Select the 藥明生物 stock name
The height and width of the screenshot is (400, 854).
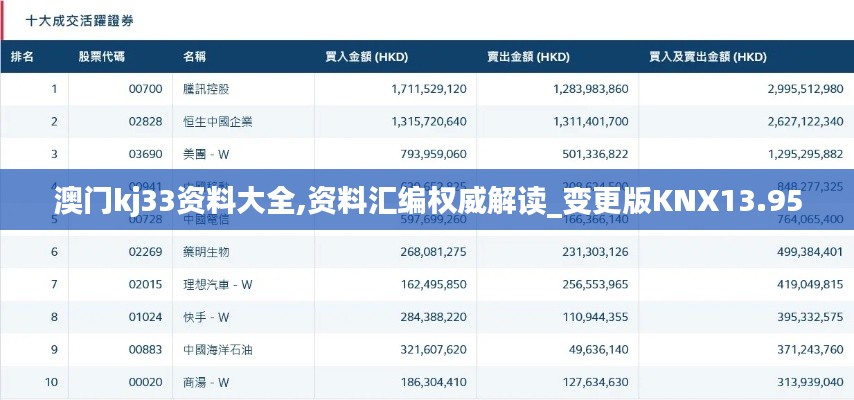[x=206, y=251]
